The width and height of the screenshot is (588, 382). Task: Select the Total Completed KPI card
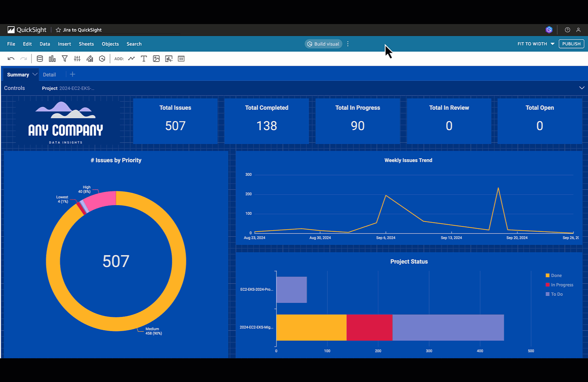[267, 121]
